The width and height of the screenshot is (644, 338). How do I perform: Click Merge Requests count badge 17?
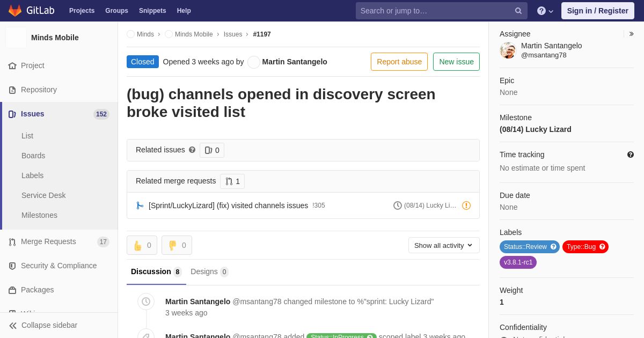tap(103, 242)
